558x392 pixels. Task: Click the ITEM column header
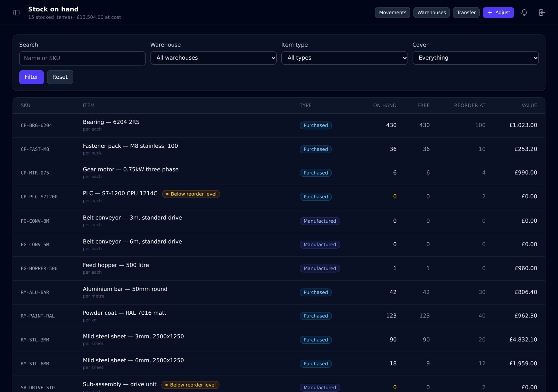tap(89, 106)
